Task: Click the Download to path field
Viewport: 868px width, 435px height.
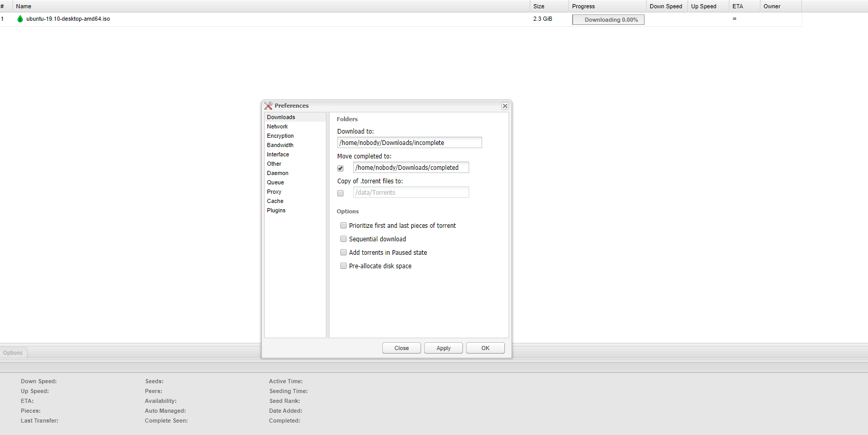Action: coord(410,142)
